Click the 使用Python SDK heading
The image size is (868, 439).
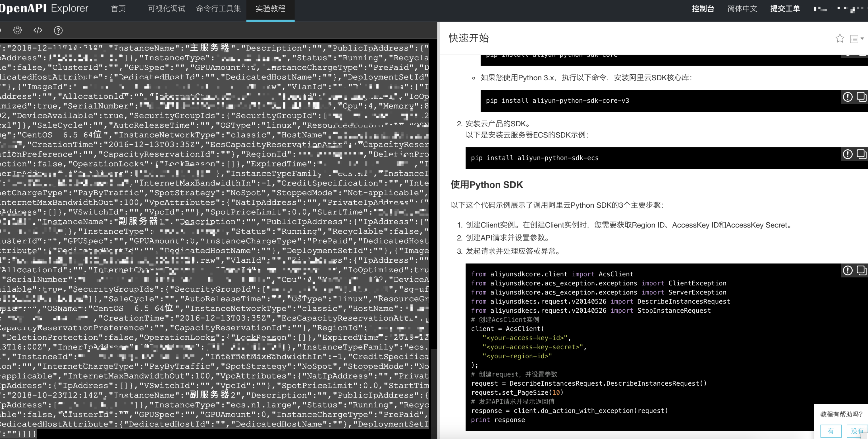pyautogui.click(x=487, y=185)
